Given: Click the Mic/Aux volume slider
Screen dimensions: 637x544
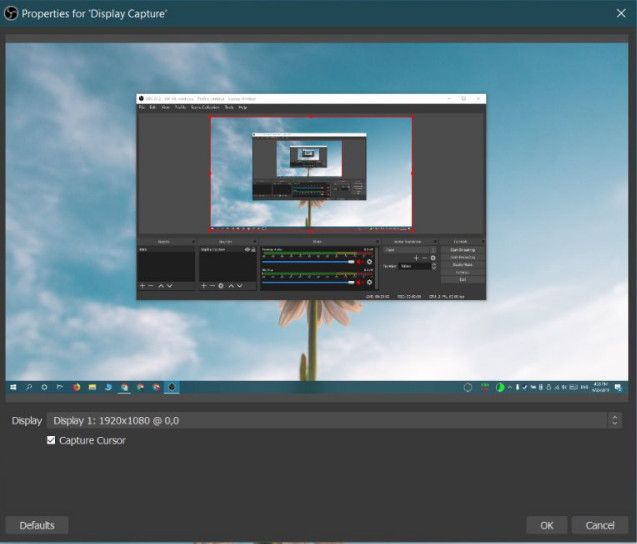Looking at the screenshot, I should tap(308, 282).
